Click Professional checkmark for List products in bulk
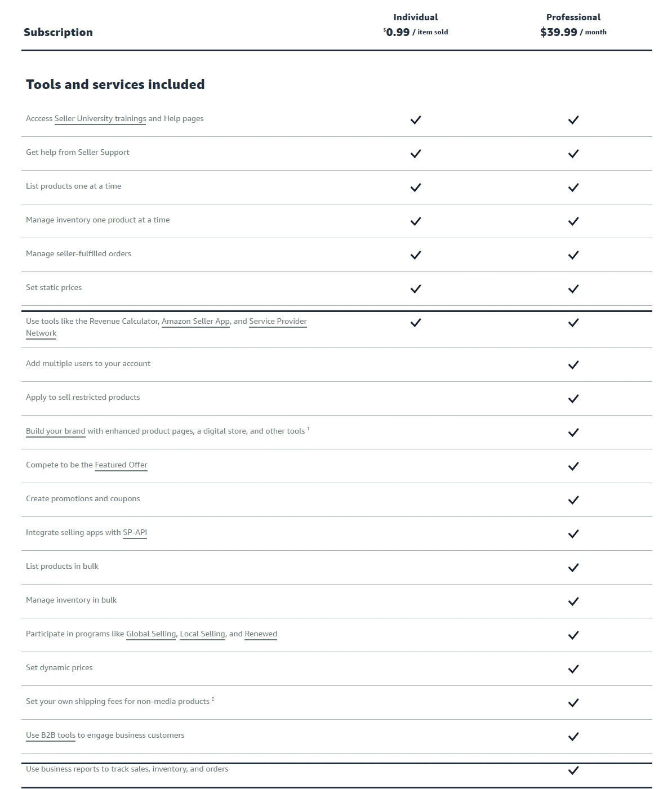Screen dimensions: 672x789 coord(573,568)
